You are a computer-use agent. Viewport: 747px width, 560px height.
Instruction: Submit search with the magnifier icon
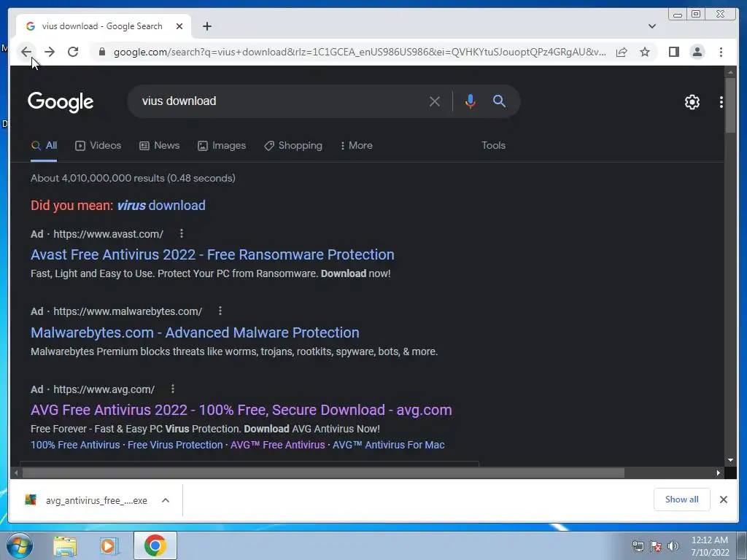(499, 101)
